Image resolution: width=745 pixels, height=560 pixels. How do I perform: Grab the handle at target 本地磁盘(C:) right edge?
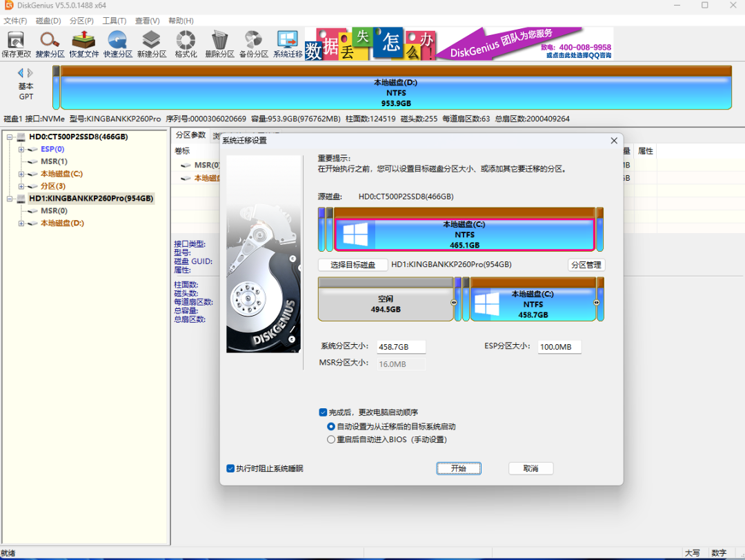(596, 303)
